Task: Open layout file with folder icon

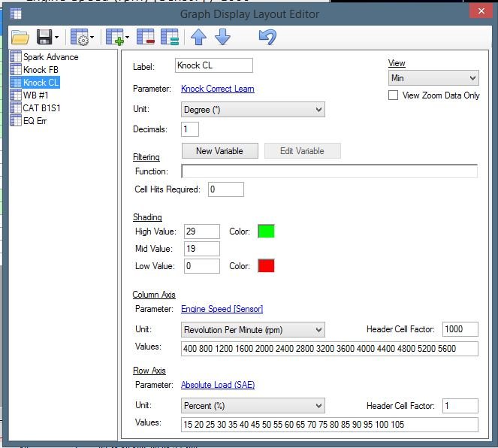Action: [20, 38]
